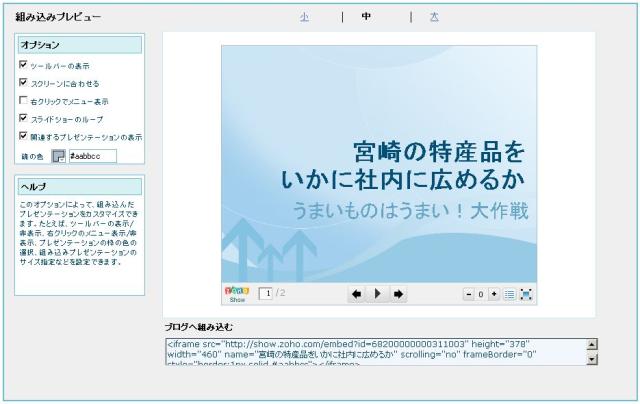Open the border color picker swatch

pyautogui.click(x=58, y=156)
